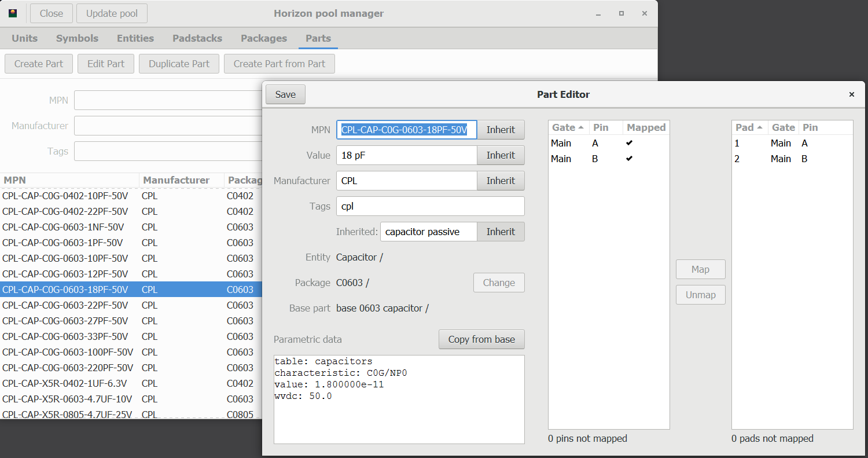Screen dimensions: 868x458
Task: Click the Update pool button
Action: [112, 13]
